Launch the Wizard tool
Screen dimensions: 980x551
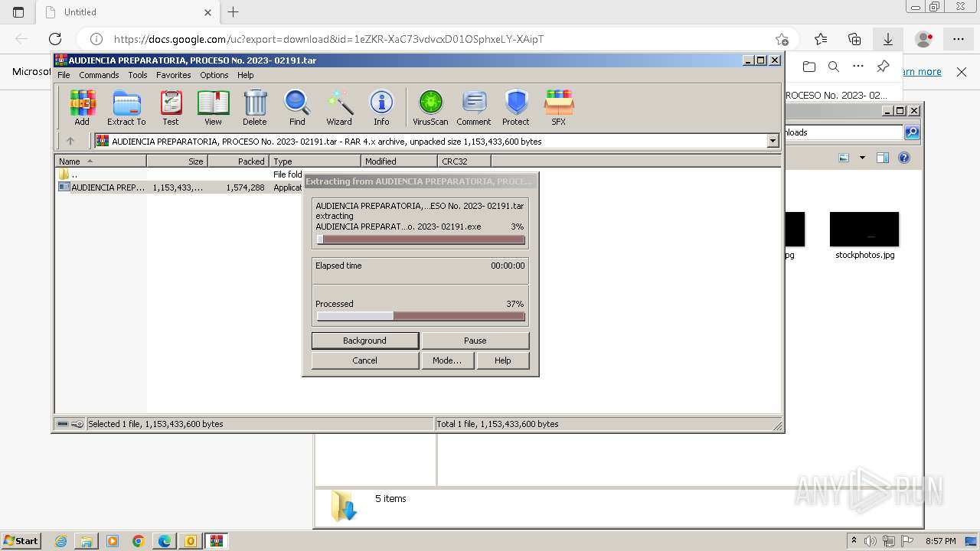339,107
